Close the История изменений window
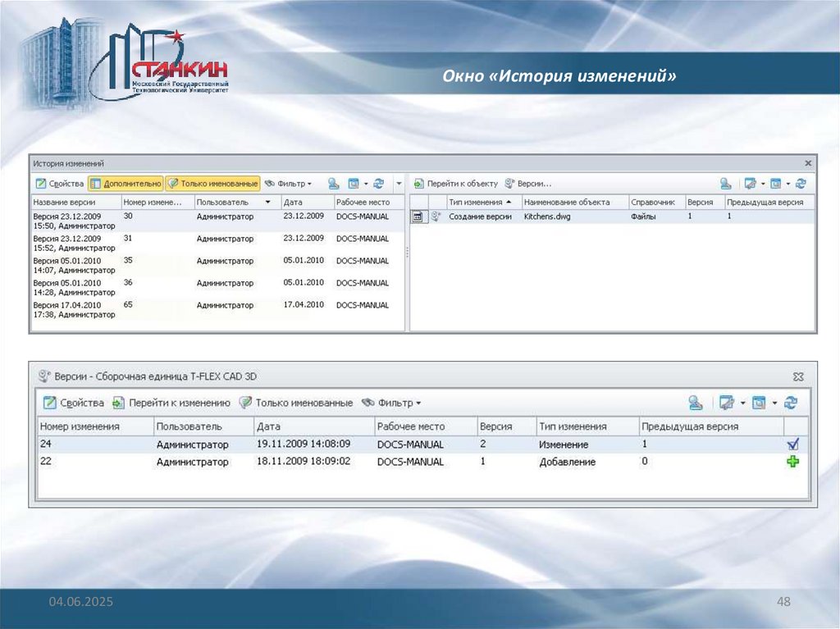840x629 pixels. (x=808, y=163)
